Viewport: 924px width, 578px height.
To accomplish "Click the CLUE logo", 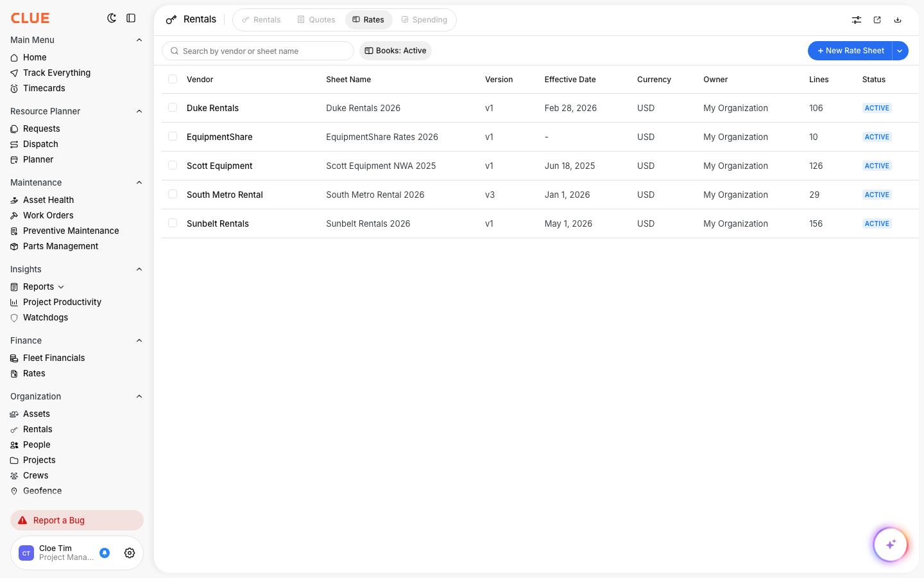I will click(30, 18).
